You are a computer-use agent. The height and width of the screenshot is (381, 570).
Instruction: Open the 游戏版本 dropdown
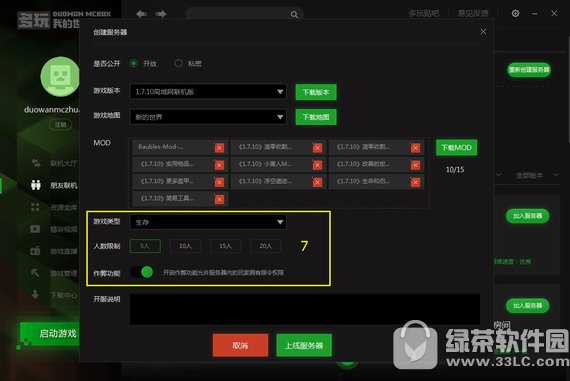pyautogui.click(x=208, y=91)
